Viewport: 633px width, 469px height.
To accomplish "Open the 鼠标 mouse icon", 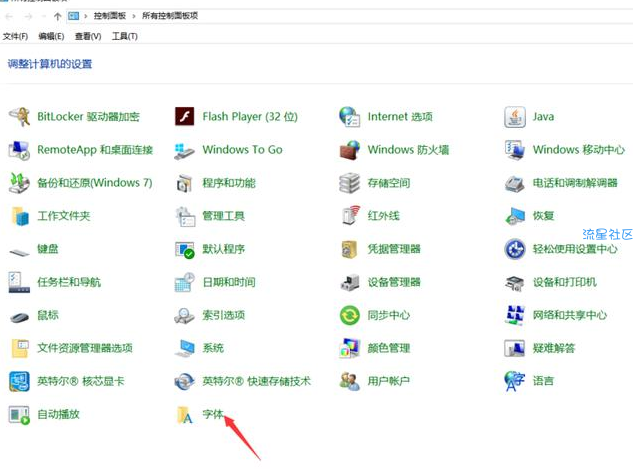I will point(19,317).
